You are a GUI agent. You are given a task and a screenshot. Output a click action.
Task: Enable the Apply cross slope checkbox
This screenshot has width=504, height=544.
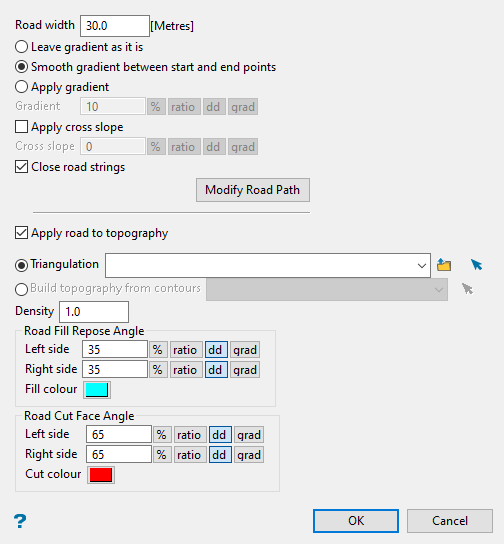click(22, 127)
